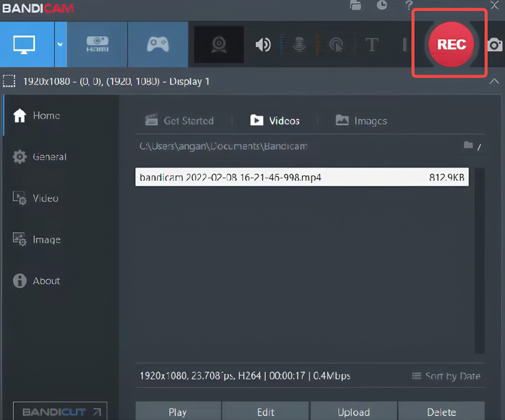
Task: Open output folder icon beside path
Action: [x=468, y=145]
